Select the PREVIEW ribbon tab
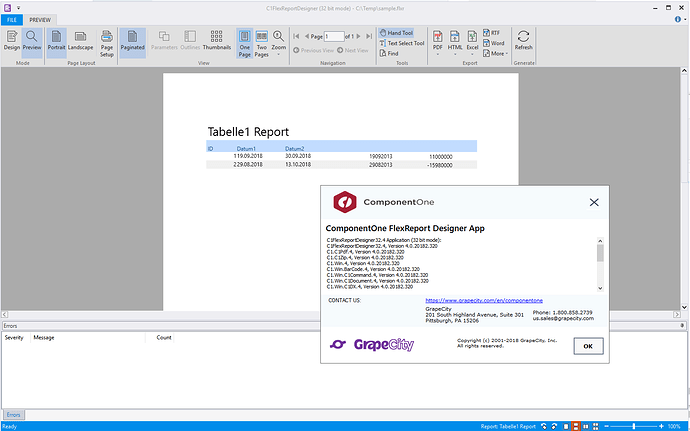 [40, 20]
